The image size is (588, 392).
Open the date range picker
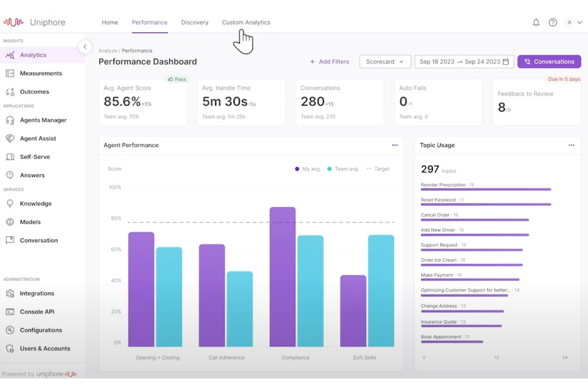(x=464, y=62)
